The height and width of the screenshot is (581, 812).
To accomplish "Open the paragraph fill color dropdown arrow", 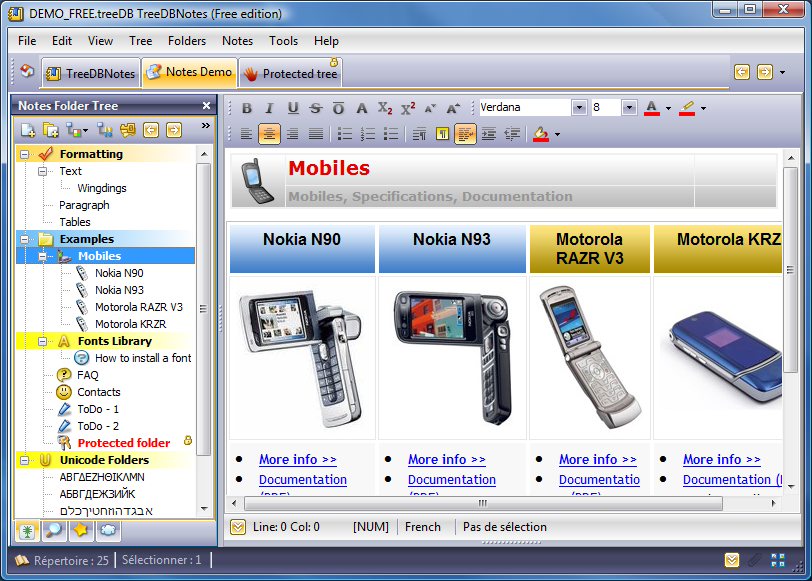I will click(x=557, y=134).
